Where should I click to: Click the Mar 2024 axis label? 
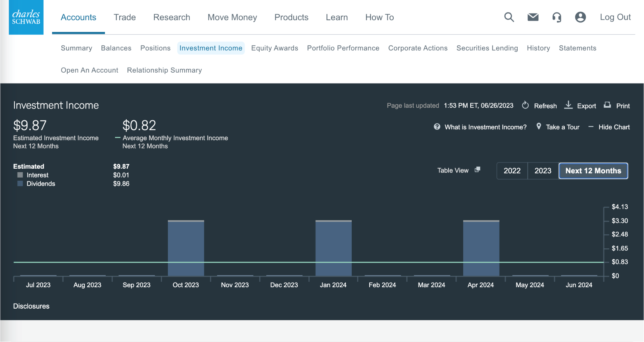pos(431,285)
